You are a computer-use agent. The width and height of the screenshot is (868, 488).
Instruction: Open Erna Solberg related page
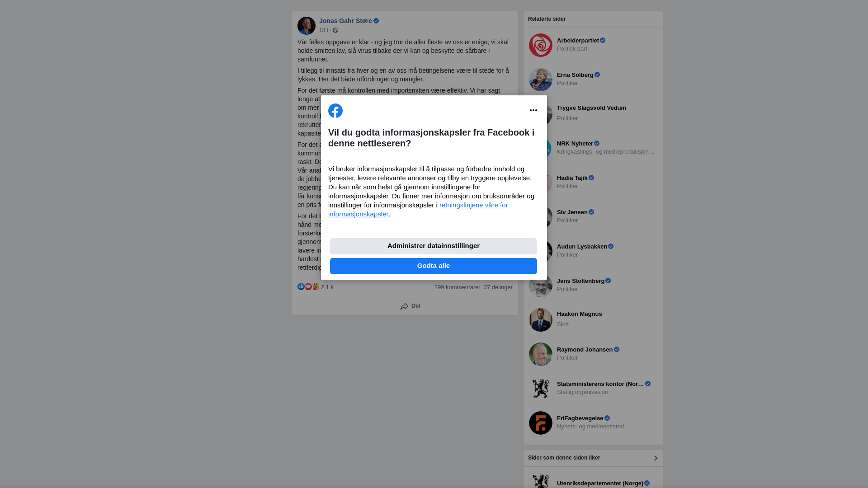575,75
